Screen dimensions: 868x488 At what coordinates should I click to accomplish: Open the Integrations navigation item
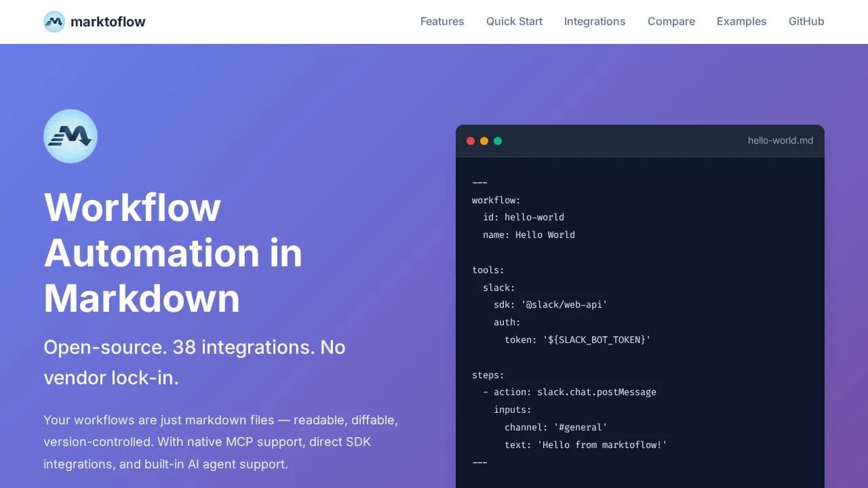click(x=594, y=21)
